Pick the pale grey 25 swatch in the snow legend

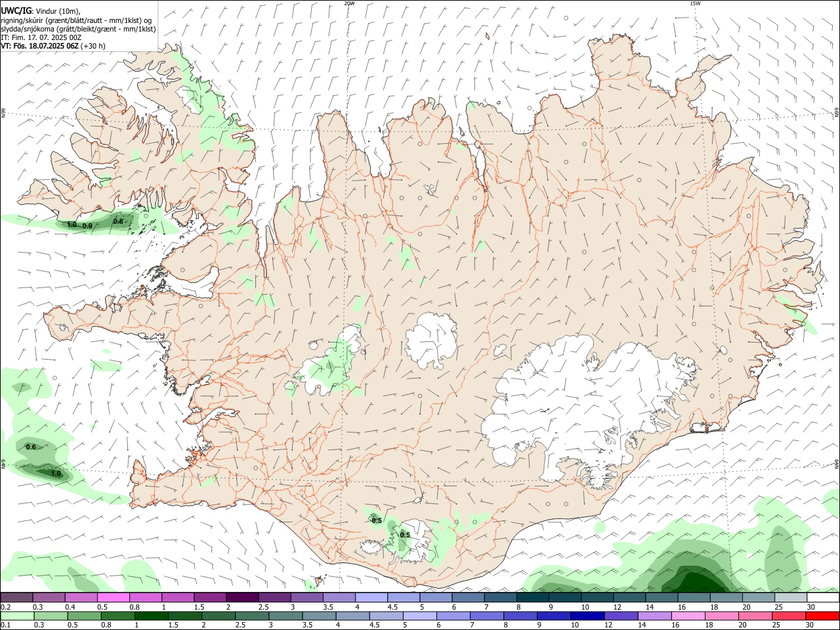(x=791, y=597)
